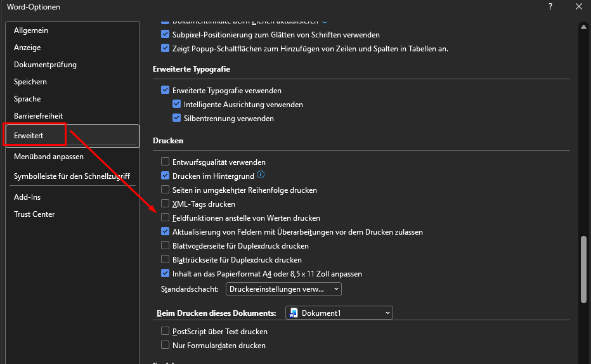
Task: Enable Blattvorderseite für Duplexdruck drucken
Action: [x=165, y=245]
